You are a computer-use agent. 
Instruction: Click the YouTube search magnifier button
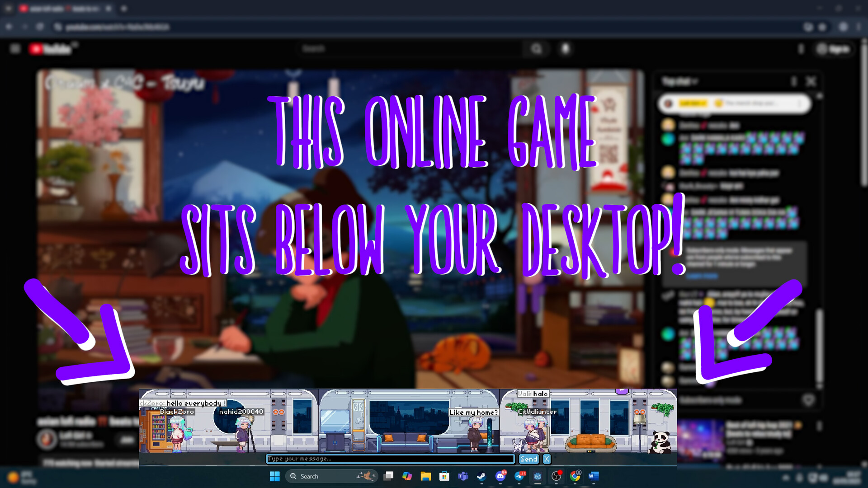pos(537,49)
